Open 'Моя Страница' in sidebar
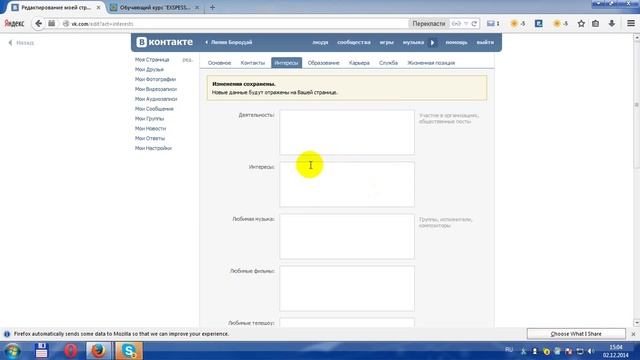The image size is (640, 360). point(152,60)
